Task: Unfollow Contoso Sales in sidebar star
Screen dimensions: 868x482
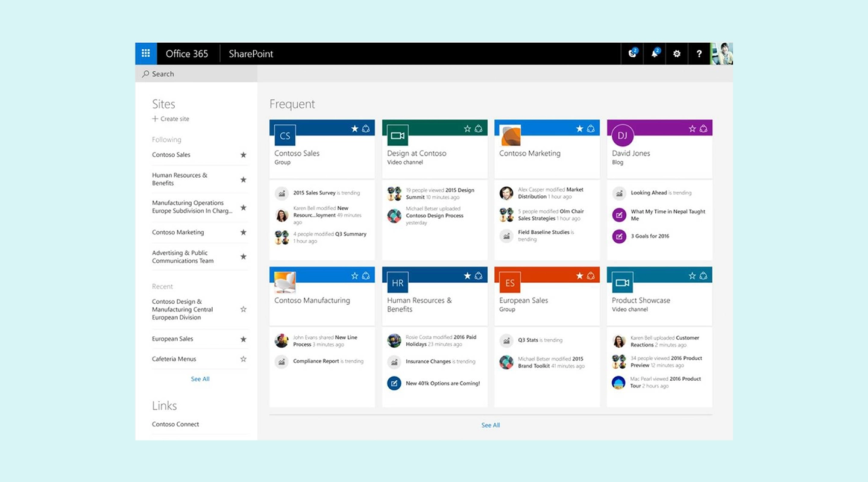Action: (244, 155)
